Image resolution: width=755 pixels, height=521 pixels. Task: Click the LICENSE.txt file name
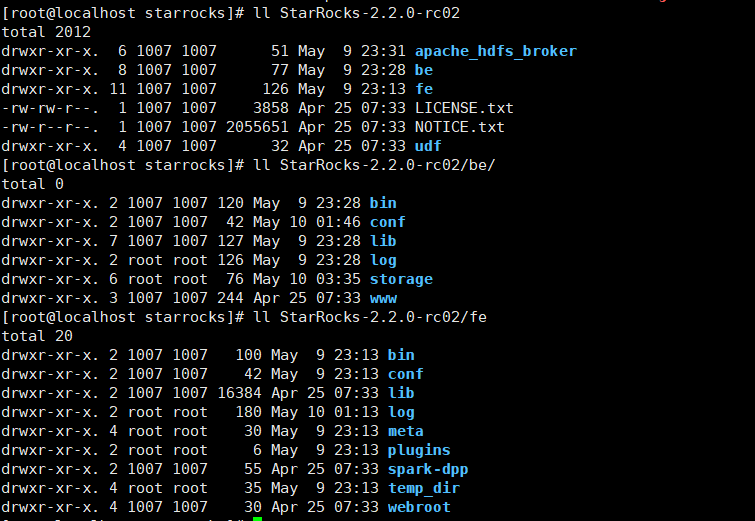coord(464,108)
